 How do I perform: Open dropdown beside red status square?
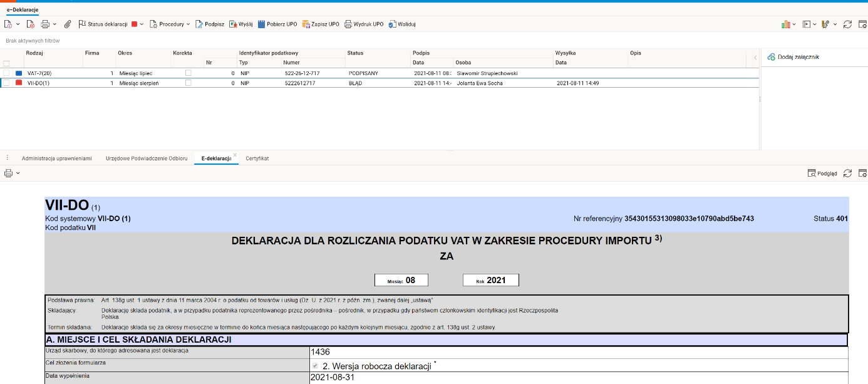pos(142,24)
